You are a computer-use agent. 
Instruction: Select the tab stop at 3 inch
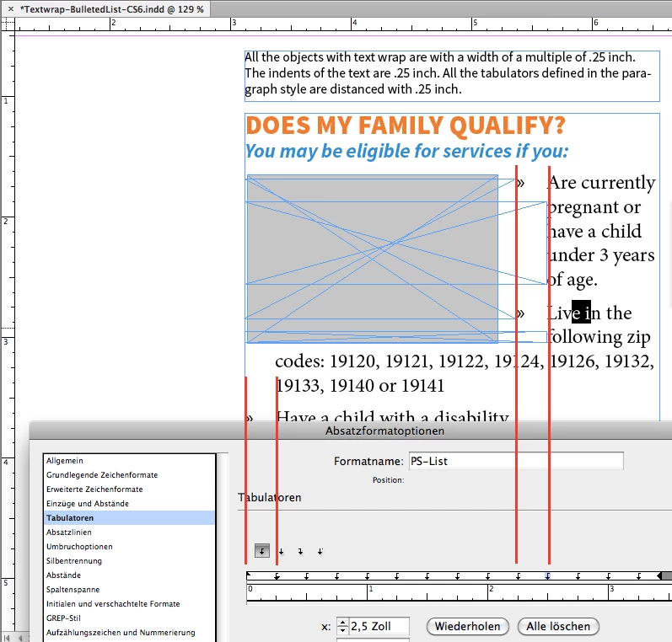point(609,576)
